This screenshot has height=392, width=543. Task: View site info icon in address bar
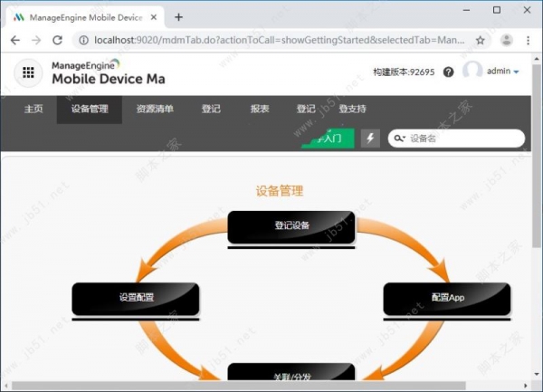83,40
